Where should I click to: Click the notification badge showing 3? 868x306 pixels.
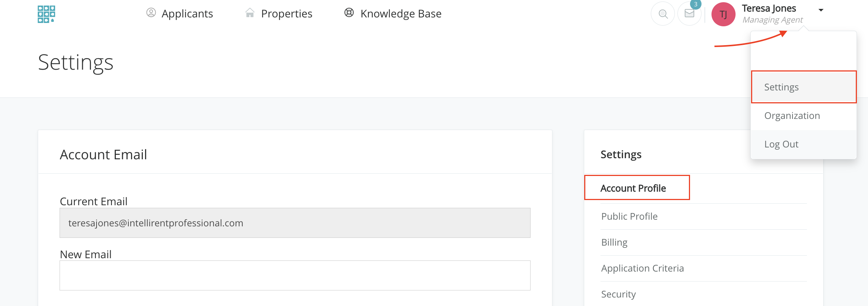coord(696,4)
